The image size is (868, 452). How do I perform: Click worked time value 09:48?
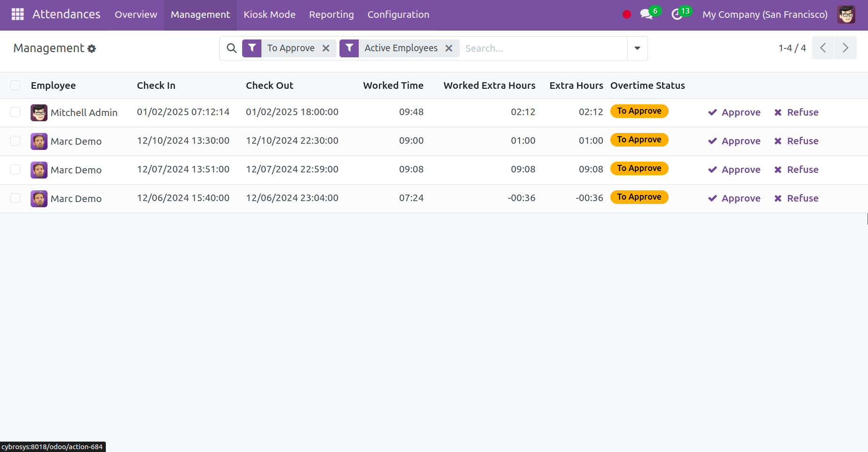pyautogui.click(x=411, y=112)
